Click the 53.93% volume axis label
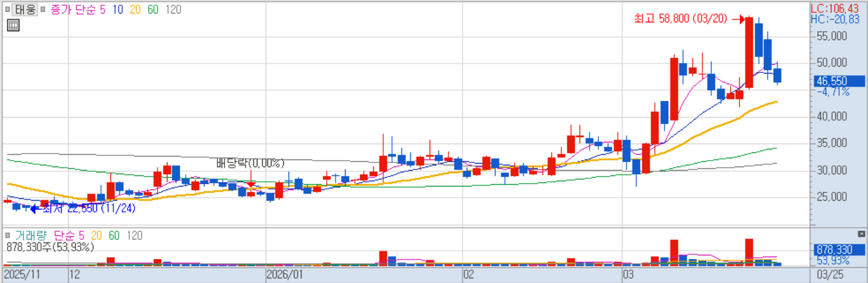 click(833, 260)
